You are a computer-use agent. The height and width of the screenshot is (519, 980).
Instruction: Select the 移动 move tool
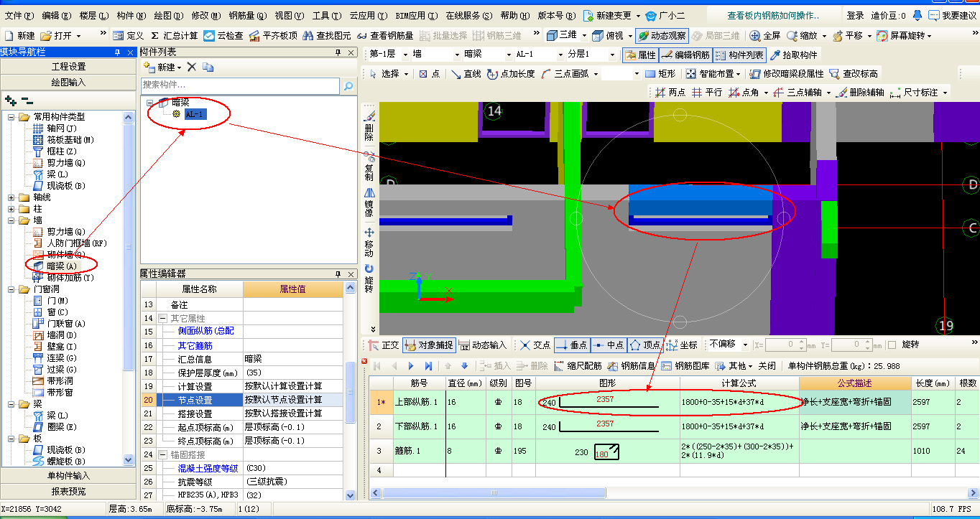(x=369, y=243)
